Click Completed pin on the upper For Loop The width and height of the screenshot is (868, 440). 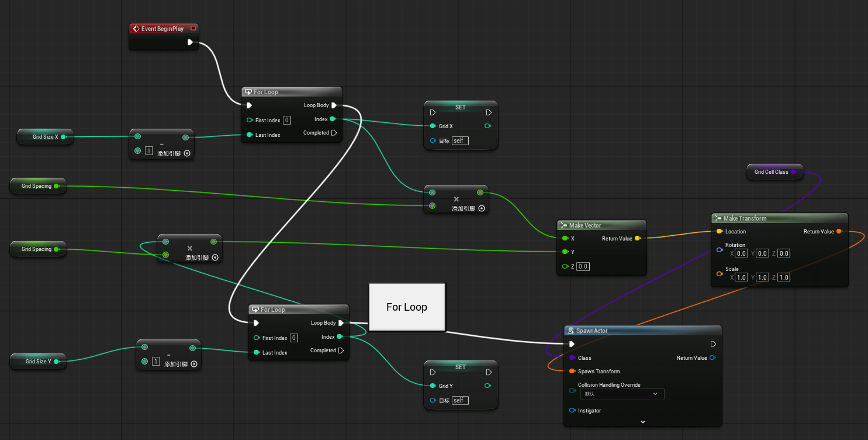pyautogui.click(x=334, y=133)
